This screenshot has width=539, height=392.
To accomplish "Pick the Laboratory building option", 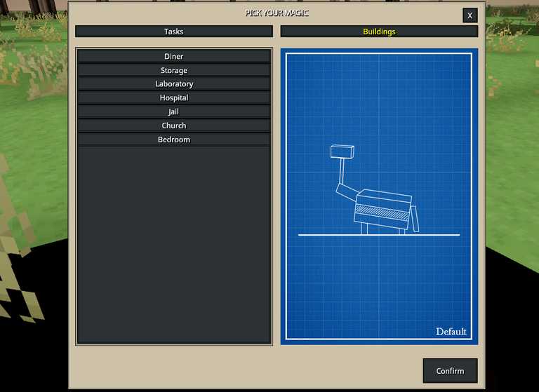I will 174,84.
